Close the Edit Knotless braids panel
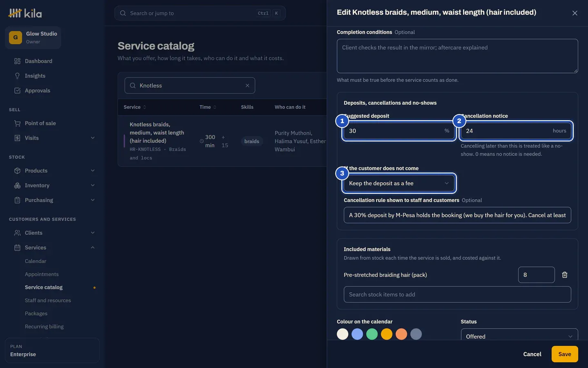The height and width of the screenshot is (368, 588). click(x=575, y=13)
